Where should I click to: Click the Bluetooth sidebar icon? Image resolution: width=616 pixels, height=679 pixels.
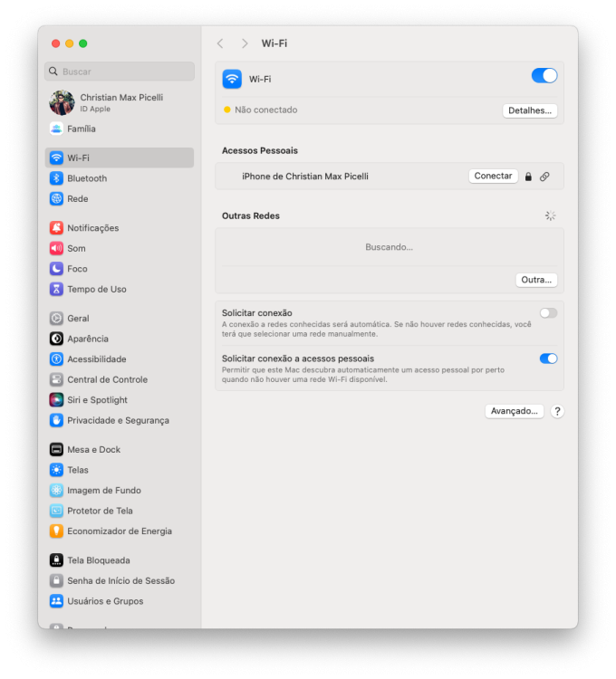click(x=56, y=178)
